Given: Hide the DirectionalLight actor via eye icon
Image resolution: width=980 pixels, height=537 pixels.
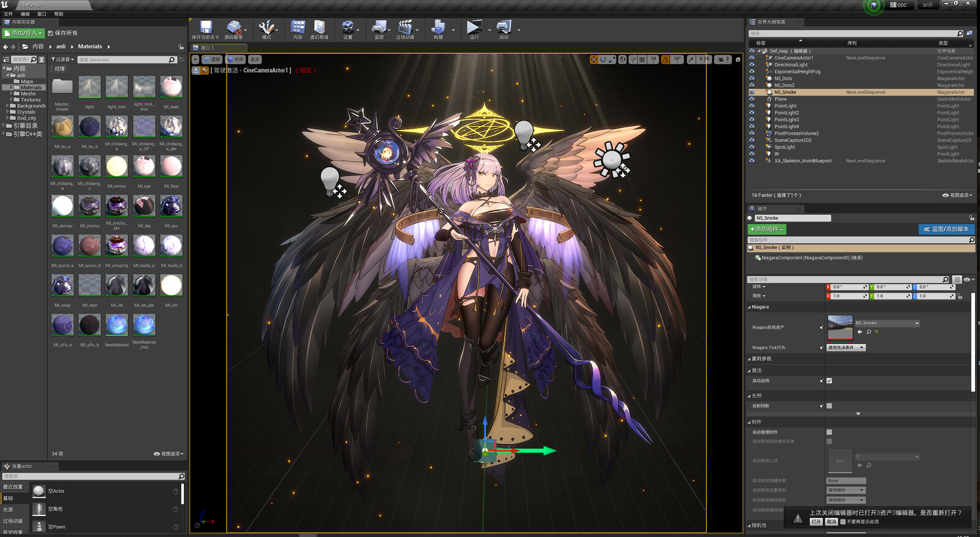Looking at the screenshot, I should coord(752,64).
